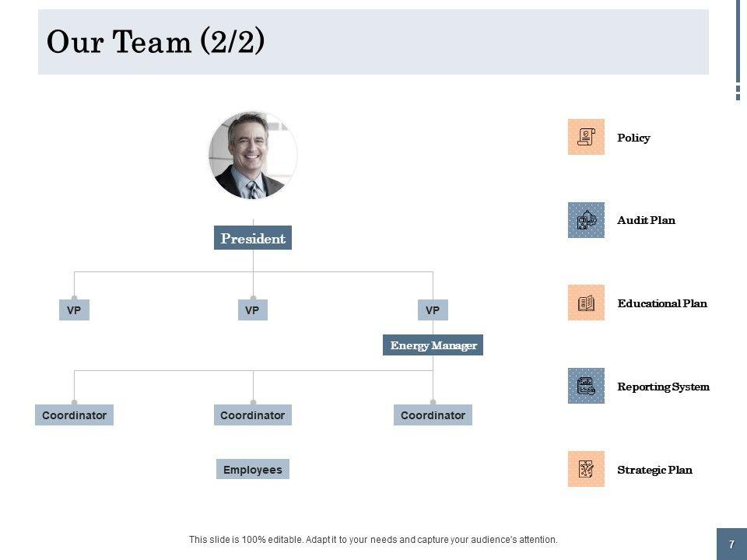
Task: Select the Policy text label
Action: pos(633,138)
